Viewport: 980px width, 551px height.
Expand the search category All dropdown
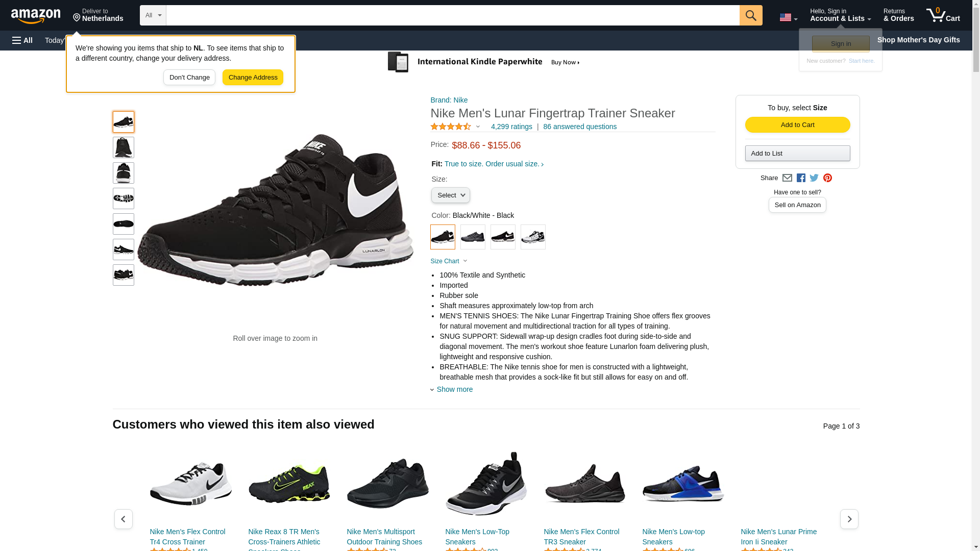(x=153, y=15)
